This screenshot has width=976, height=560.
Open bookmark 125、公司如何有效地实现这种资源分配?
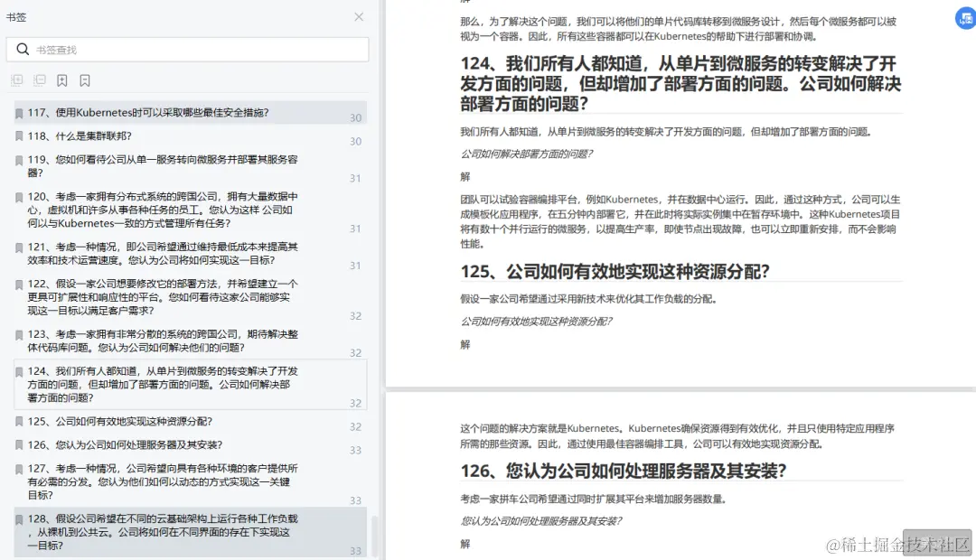[x=190, y=421]
